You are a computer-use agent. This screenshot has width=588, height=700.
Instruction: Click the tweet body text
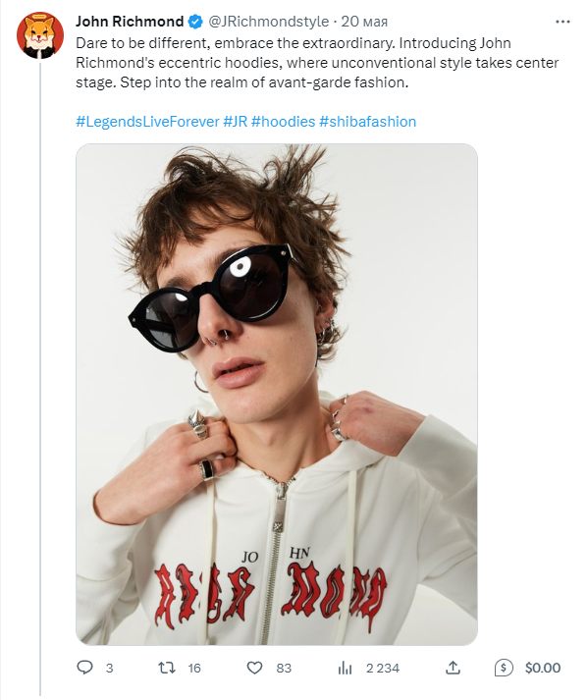(317, 63)
